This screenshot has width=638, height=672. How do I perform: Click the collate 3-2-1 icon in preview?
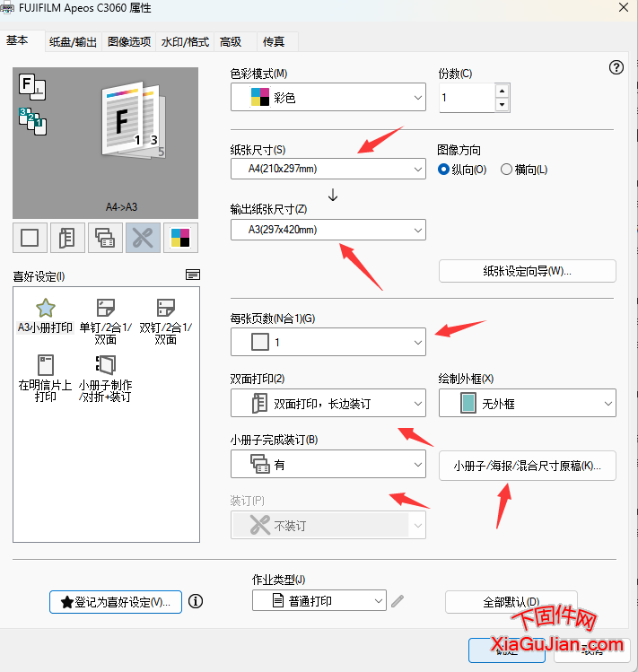click(x=32, y=121)
